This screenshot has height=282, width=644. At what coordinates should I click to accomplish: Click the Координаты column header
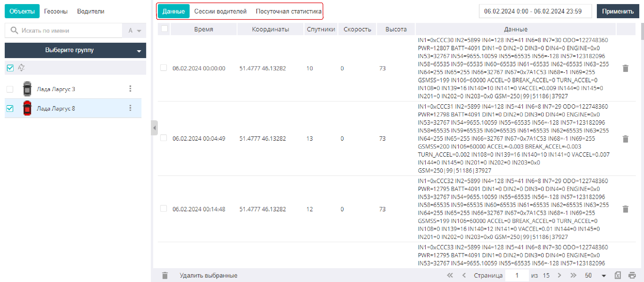[270, 29]
